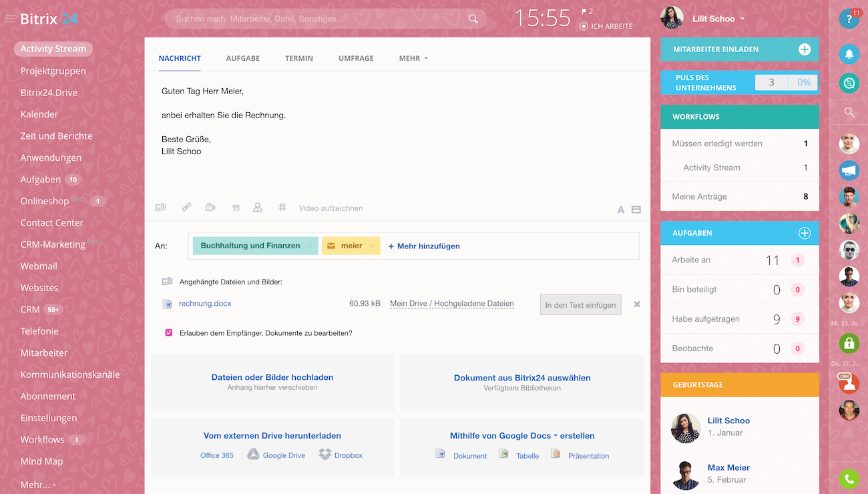
Task: Expand Mehr... in the left menu
Action: click(x=38, y=485)
